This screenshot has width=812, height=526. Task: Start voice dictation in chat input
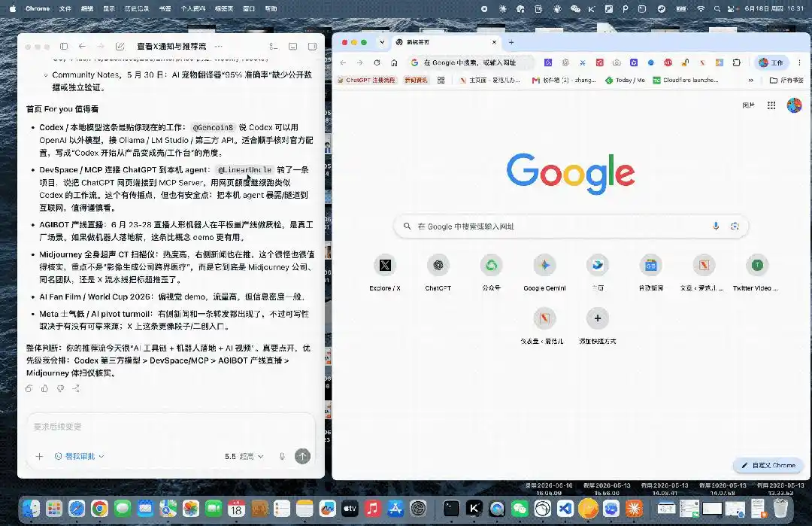pyautogui.click(x=282, y=456)
